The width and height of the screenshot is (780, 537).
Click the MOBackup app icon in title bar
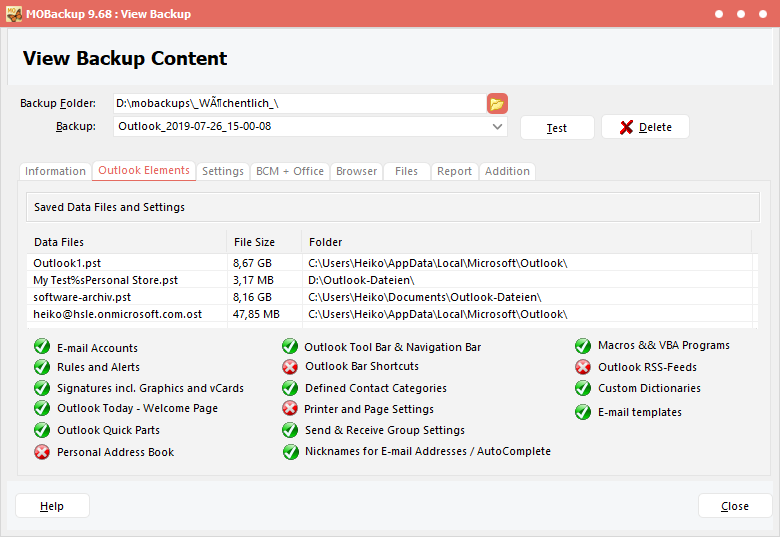[14, 14]
